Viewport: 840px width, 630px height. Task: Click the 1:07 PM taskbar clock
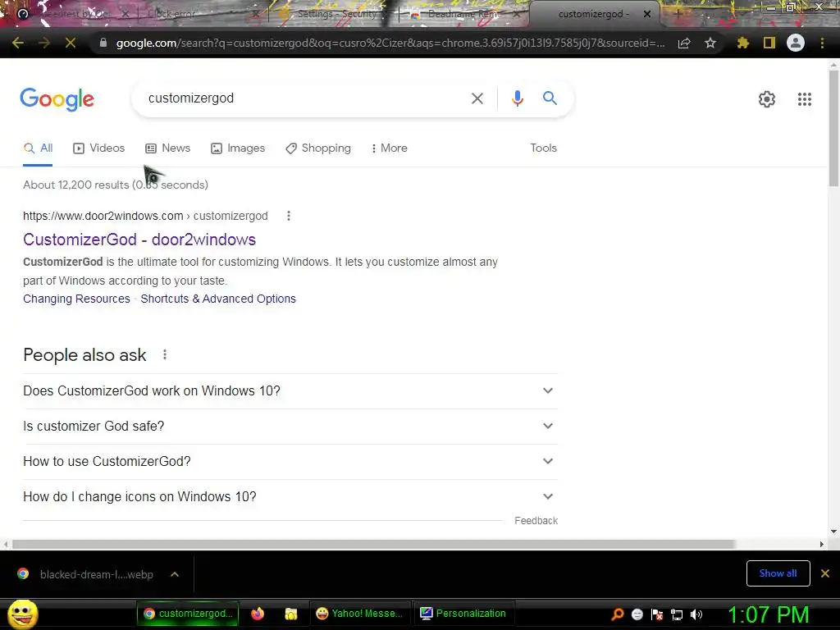pyautogui.click(x=768, y=615)
